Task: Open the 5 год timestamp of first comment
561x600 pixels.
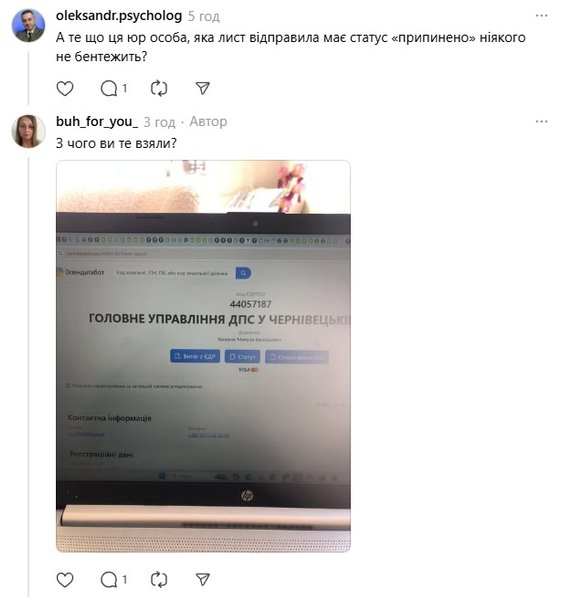Action: (x=204, y=16)
